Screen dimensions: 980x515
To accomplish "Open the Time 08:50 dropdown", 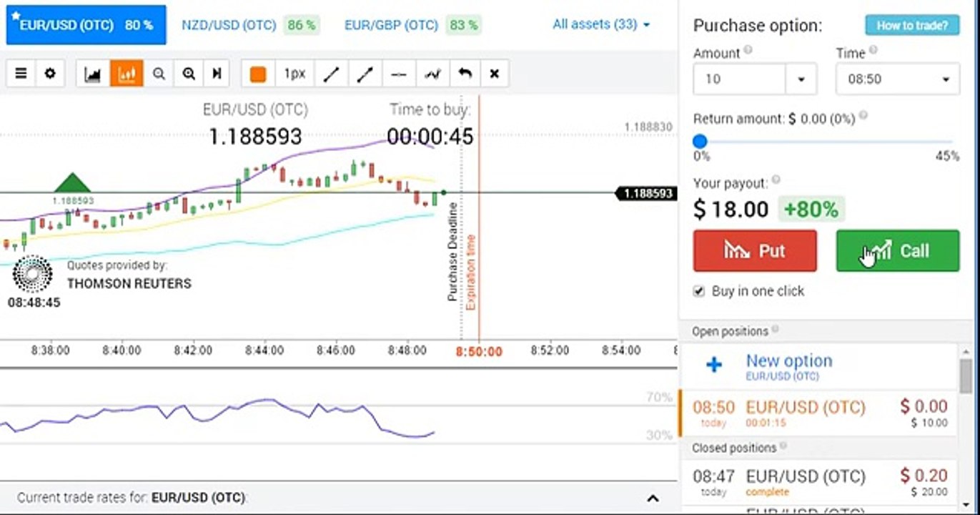I will [898, 79].
